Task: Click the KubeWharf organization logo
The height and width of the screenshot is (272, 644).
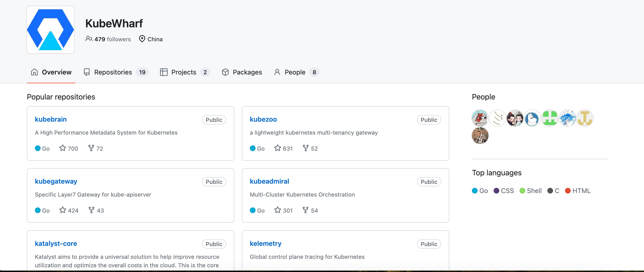Action: point(50,30)
